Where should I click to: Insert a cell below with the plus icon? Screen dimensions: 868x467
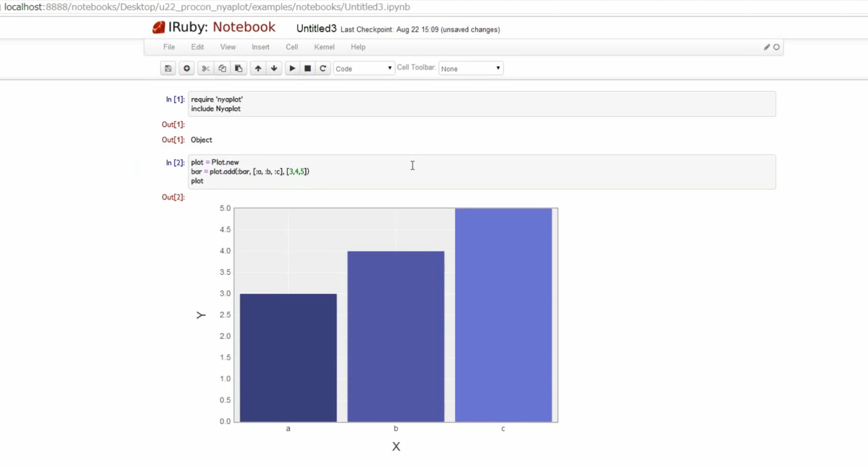[x=187, y=69]
